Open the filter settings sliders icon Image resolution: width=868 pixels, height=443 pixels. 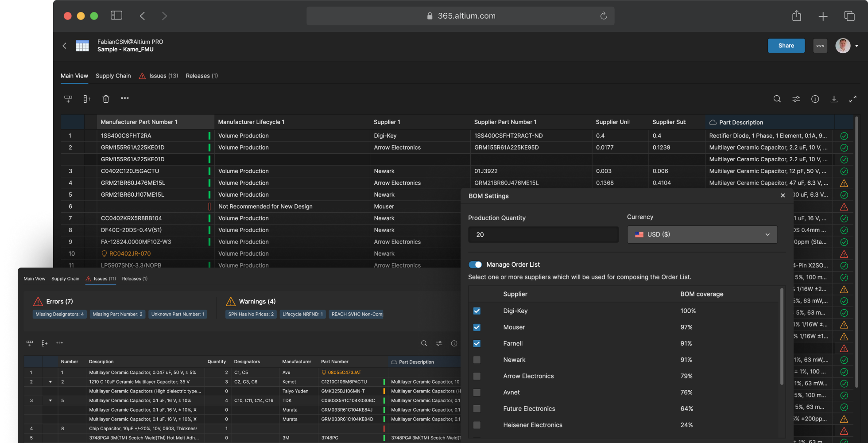[x=796, y=99]
